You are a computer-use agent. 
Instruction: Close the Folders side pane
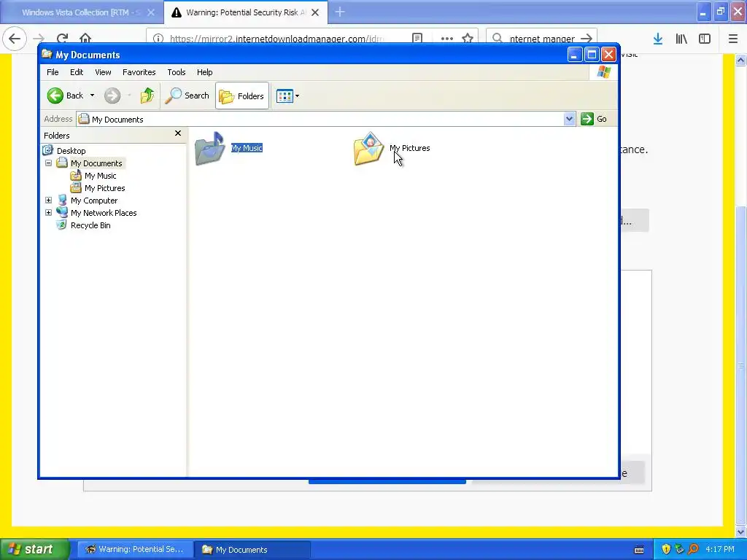click(x=178, y=133)
